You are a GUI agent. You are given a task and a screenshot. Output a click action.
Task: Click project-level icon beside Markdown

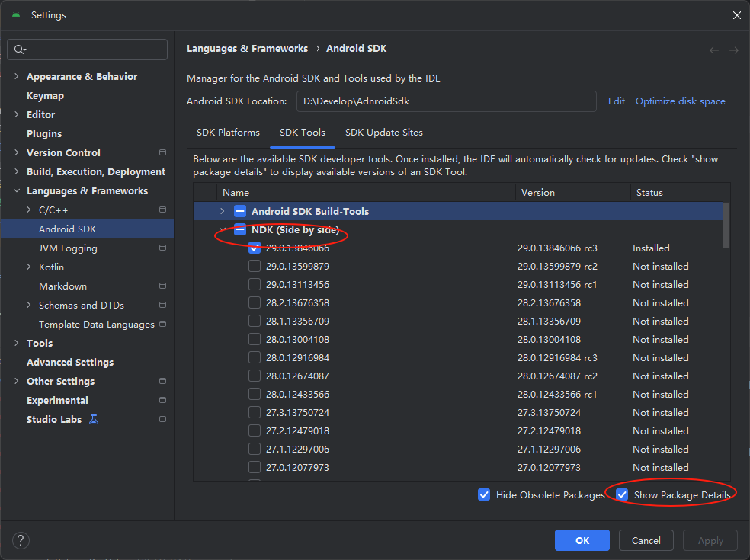coord(162,286)
